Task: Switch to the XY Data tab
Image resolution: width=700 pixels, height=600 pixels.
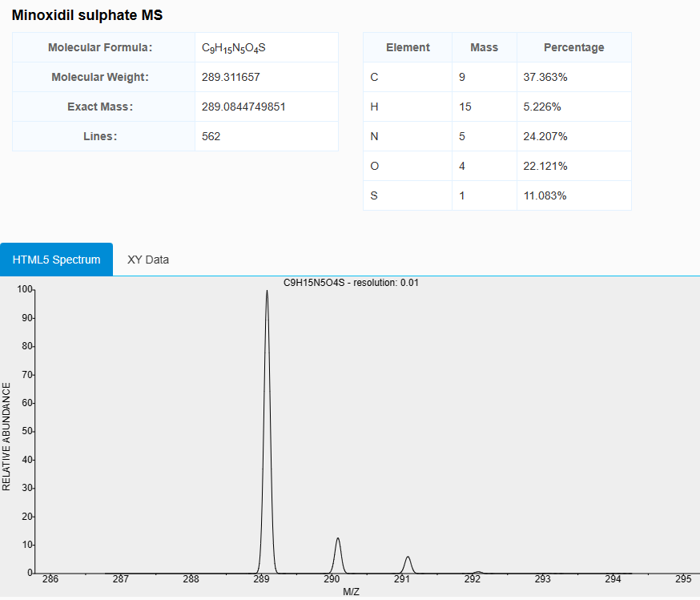Action: click(148, 260)
